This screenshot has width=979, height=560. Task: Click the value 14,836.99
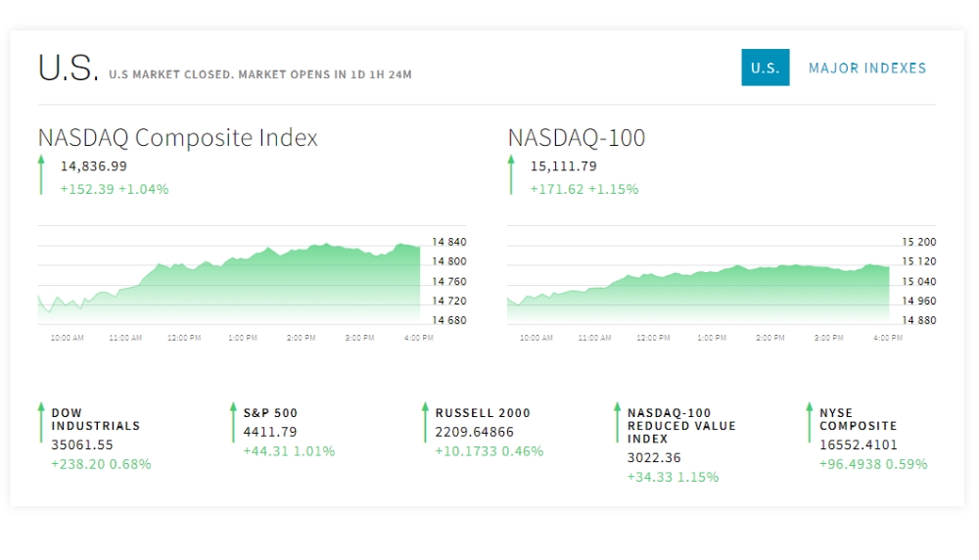click(x=94, y=166)
